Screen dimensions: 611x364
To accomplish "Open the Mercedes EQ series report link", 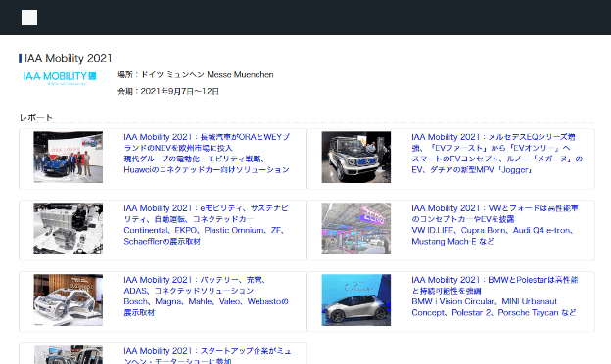I will click(496, 154).
